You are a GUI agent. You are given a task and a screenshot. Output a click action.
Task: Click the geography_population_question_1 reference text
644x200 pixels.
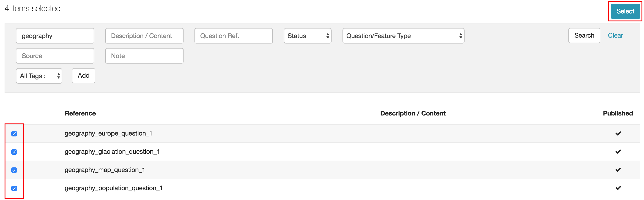point(113,188)
